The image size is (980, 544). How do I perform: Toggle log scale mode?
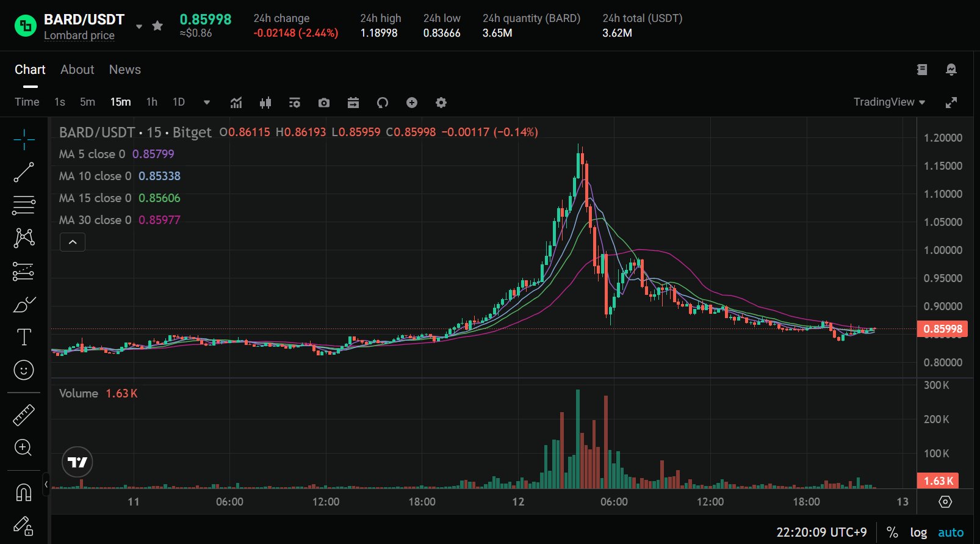(918, 532)
